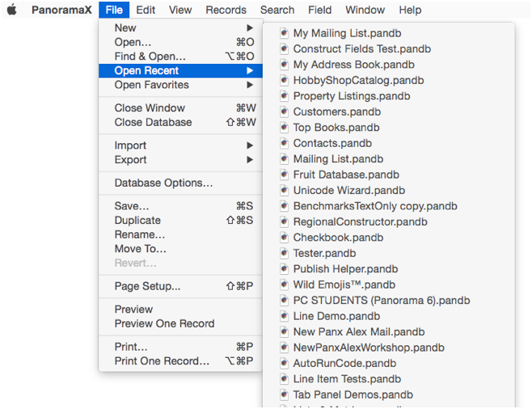This screenshot has height=409, width=532.
Task: Click file icon beside NewPanxAlexWorkshop.pandb
Action: [284, 348]
